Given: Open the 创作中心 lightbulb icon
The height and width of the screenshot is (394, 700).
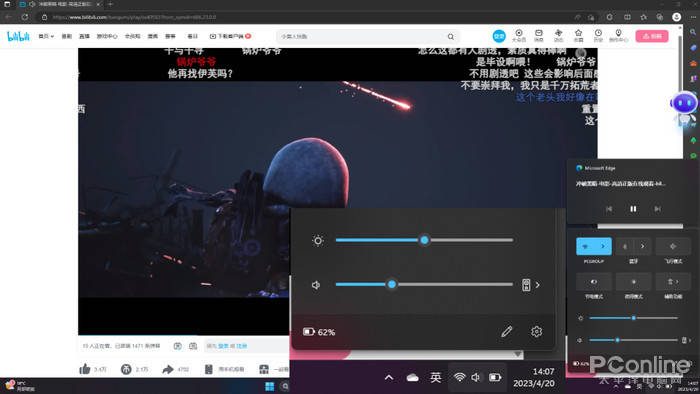Looking at the screenshot, I should click(x=618, y=36).
